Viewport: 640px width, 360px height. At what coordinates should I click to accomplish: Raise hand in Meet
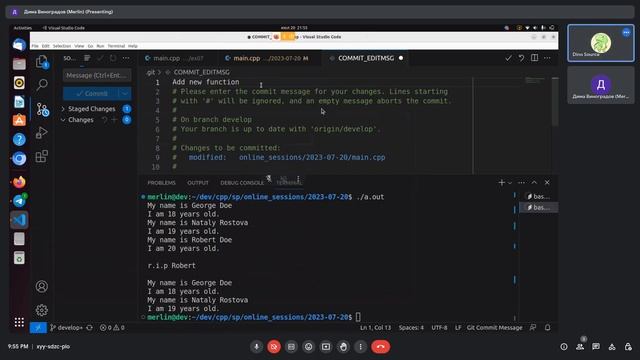[343, 347]
